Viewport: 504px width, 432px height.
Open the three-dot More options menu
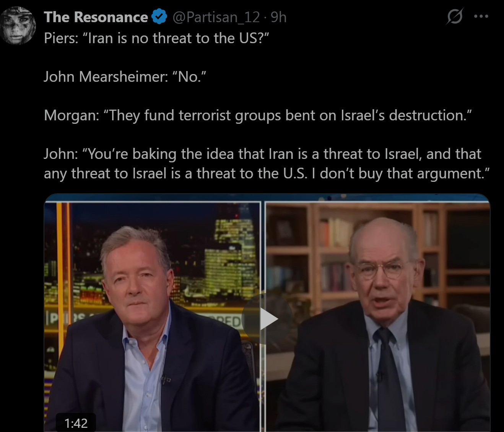coord(481,16)
